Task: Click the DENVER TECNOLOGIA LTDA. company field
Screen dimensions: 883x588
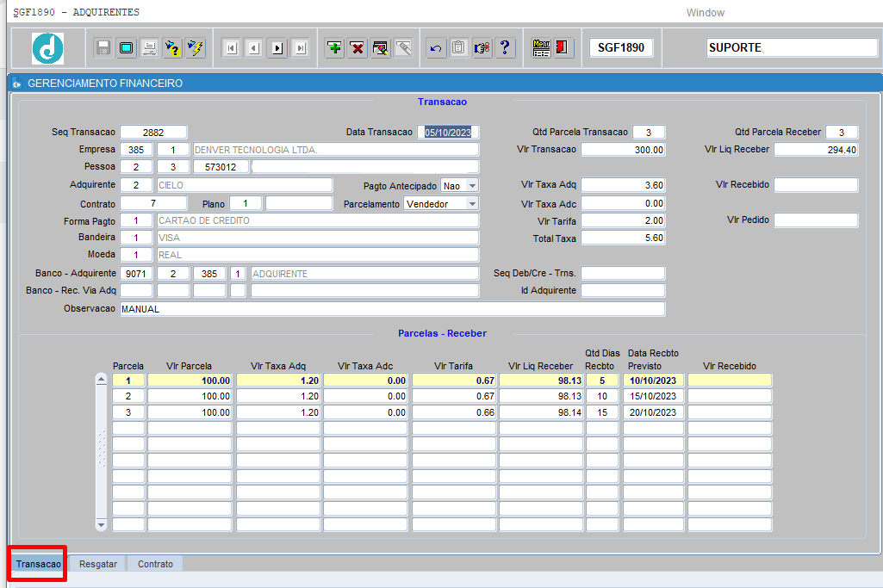Action: point(336,150)
